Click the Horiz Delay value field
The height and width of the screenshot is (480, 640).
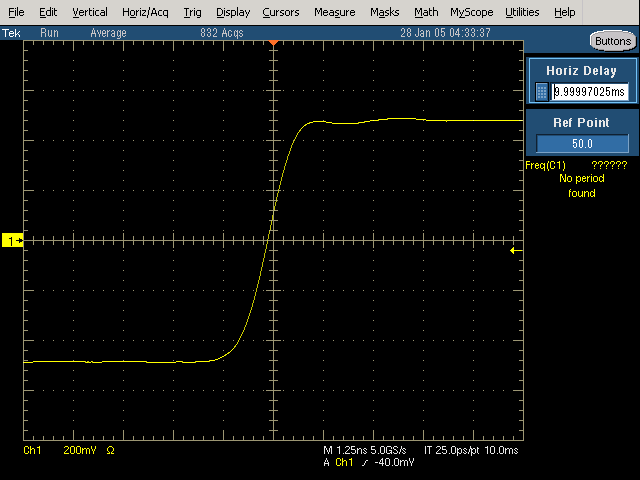(589, 92)
